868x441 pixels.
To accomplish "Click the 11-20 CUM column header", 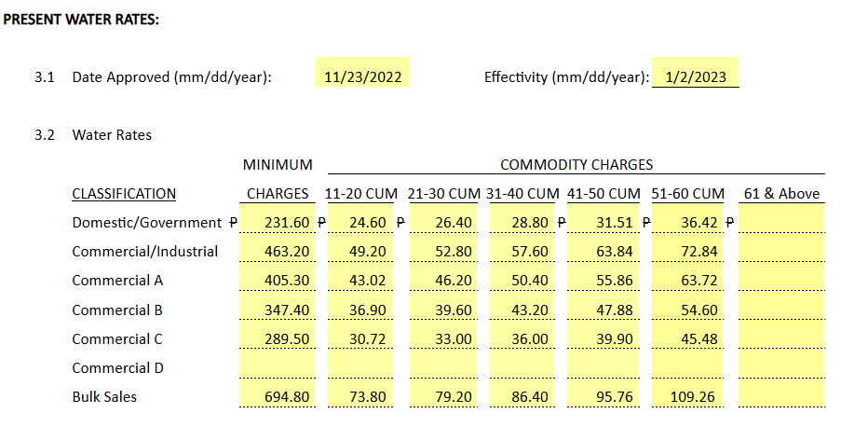I will pos(361,193).
